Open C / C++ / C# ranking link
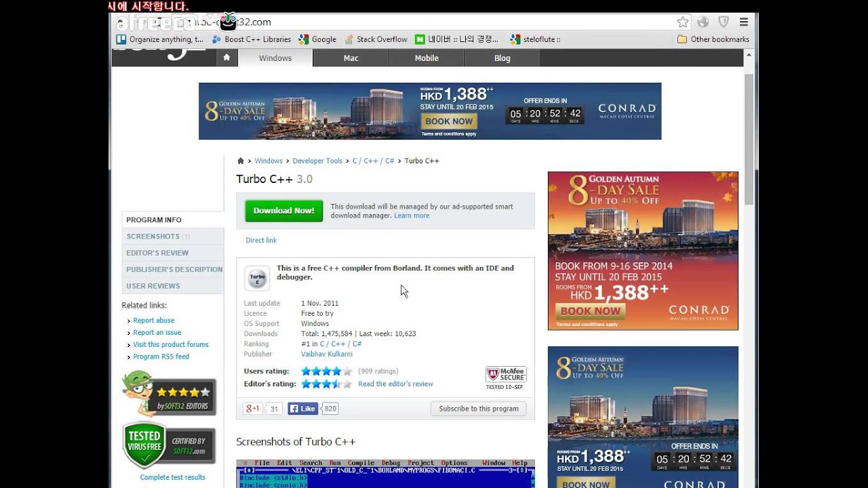 (340, 344)
